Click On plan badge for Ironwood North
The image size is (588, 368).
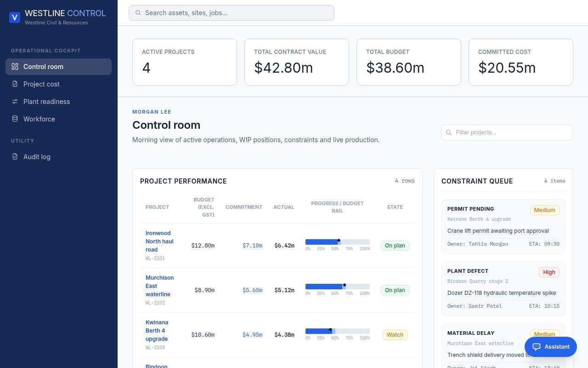(x=395, y=246)
